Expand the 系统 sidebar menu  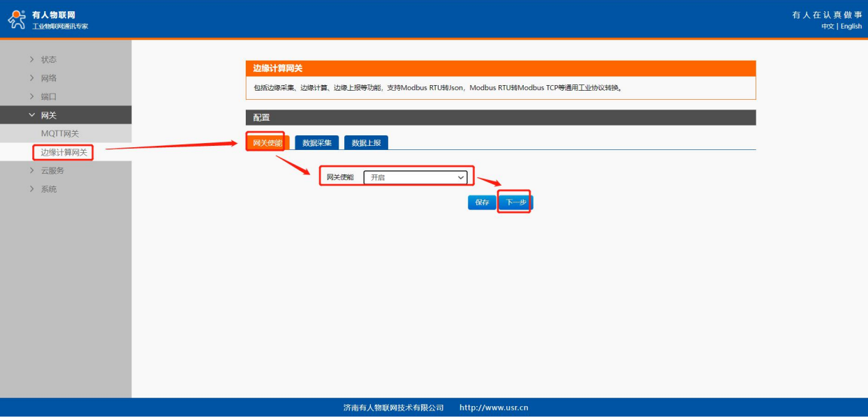click(48, 189)
